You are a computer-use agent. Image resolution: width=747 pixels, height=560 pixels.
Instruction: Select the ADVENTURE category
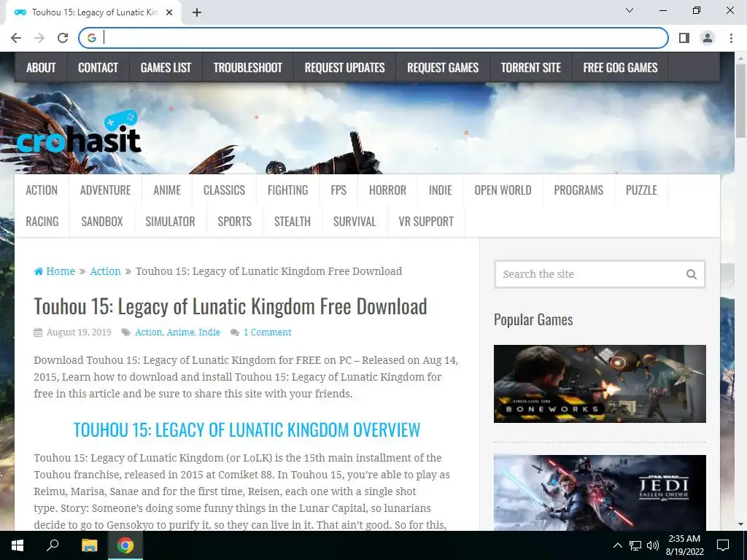tap(105, 190)
